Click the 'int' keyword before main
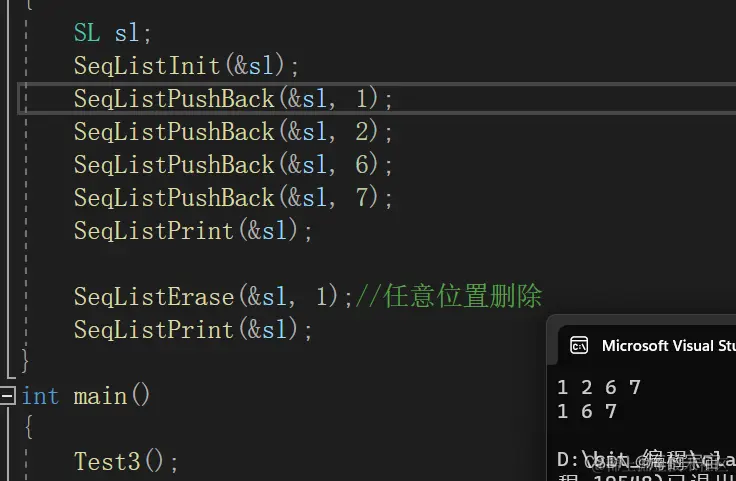The width and height of the screenshot is (736, 481). pyautogui.click(x=40, y=396)
